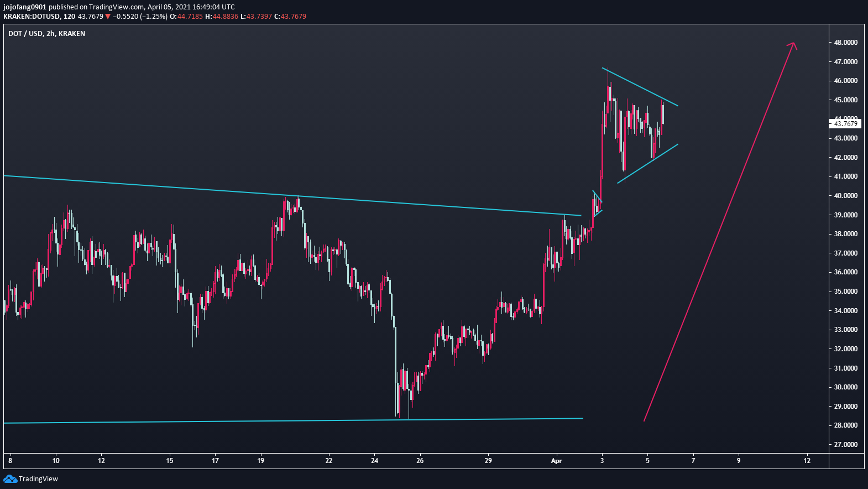Click the 27.0000 price axis label
Screen dimensions: 868x489
[846, 445]
